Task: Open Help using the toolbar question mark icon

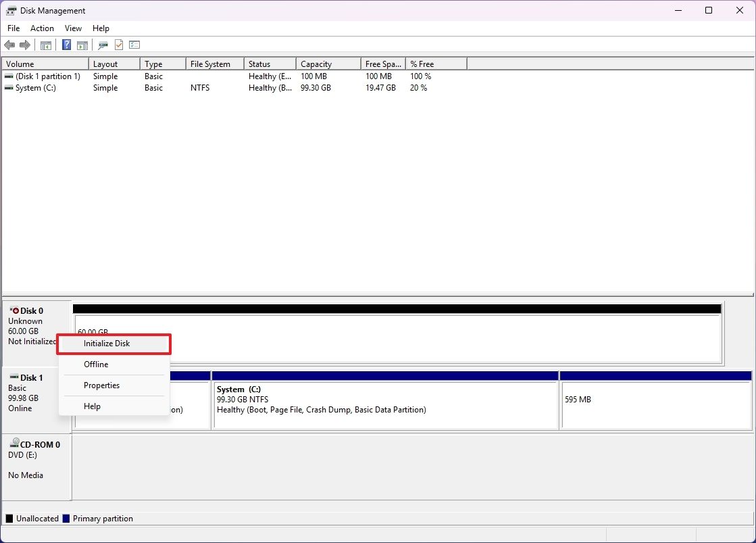Action: pyautogui.click(x=66, y=45)
